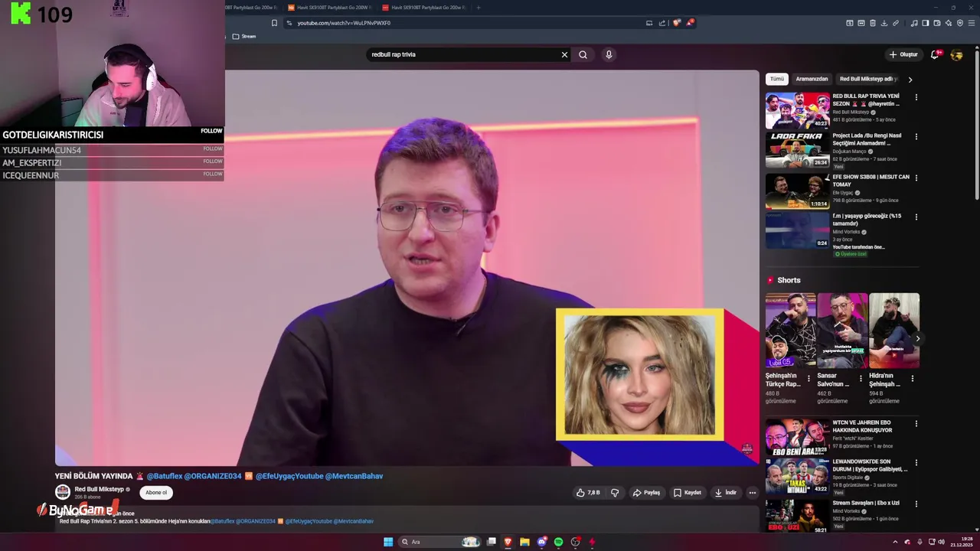
Task: Open EFE SHOW S3B08 video thumbnail
Action: tap(797, 191)
